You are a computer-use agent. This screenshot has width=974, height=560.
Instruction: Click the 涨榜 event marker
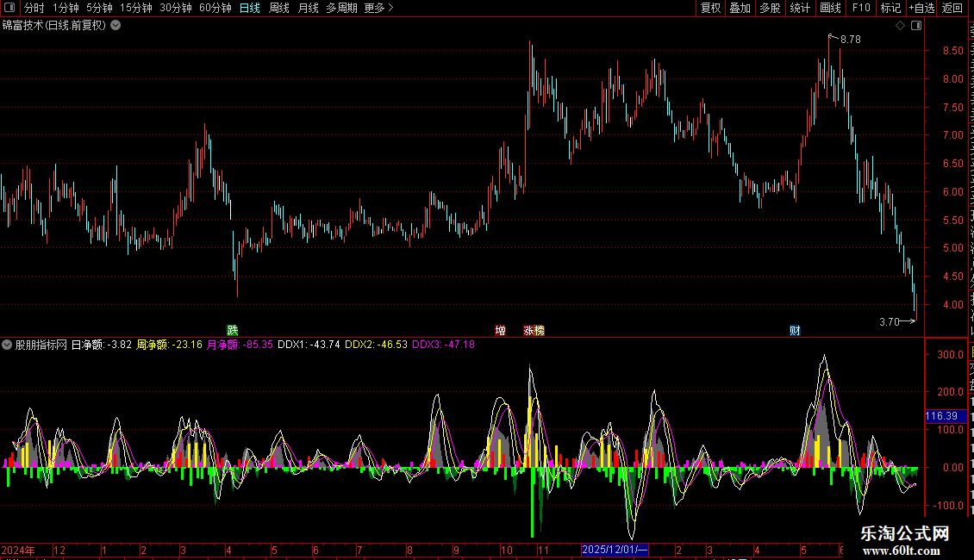(x=534, y=330)
